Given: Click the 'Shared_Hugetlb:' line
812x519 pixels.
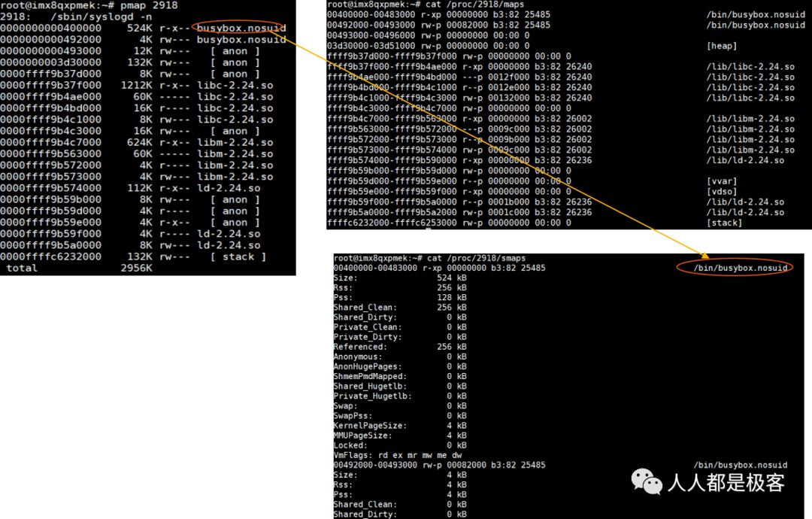Looking at the screenshot, I should coord(400,386).
